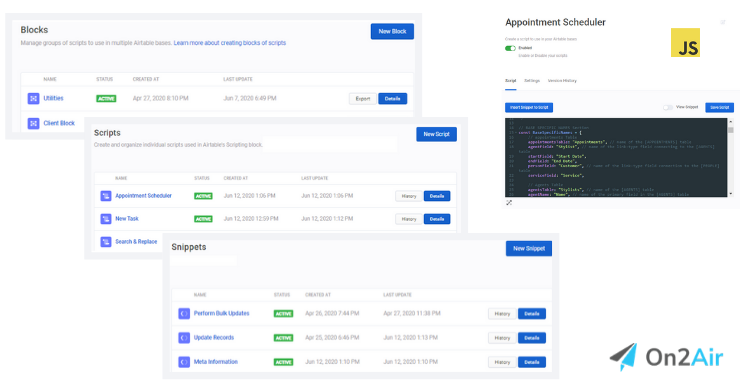Click the STATUS header in Scripts table

click(202, 178)
